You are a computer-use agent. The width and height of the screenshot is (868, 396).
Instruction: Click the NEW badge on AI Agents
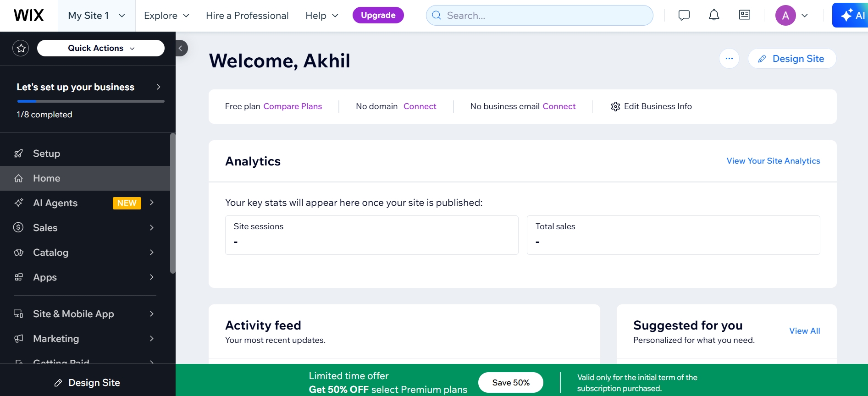[x=127, y=203]
